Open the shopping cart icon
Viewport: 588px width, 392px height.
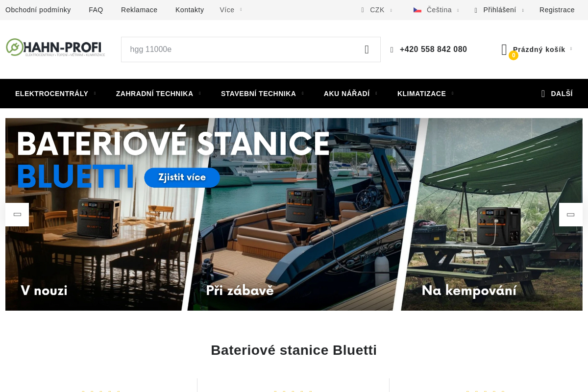click(504, 49)
